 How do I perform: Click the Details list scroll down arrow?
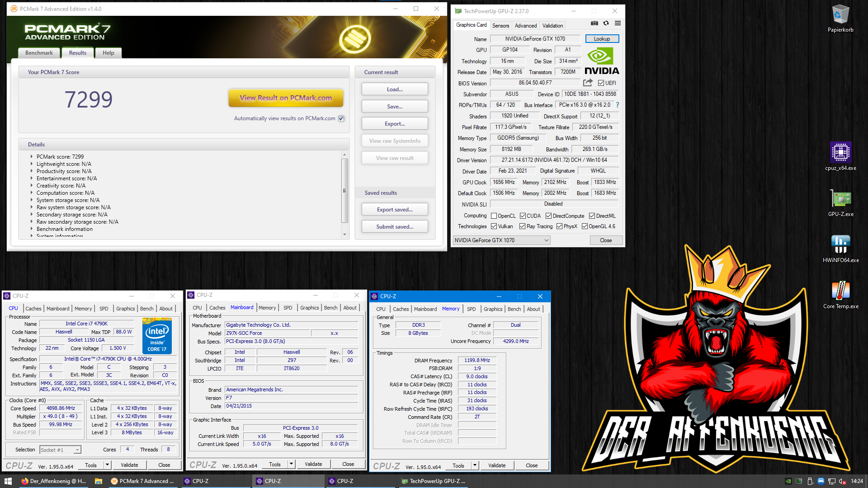[x=344, y=235]
